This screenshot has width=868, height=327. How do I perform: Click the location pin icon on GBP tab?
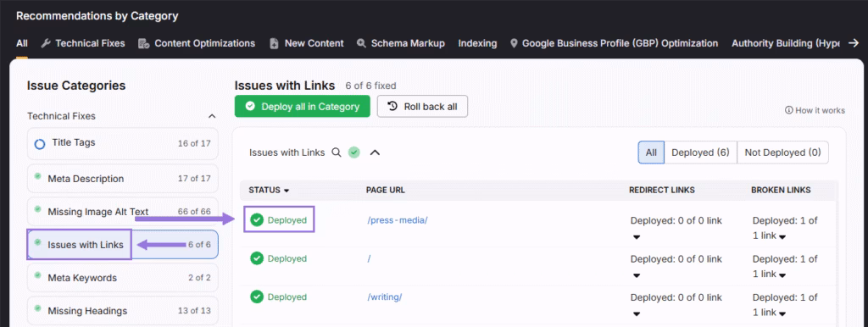514,43
